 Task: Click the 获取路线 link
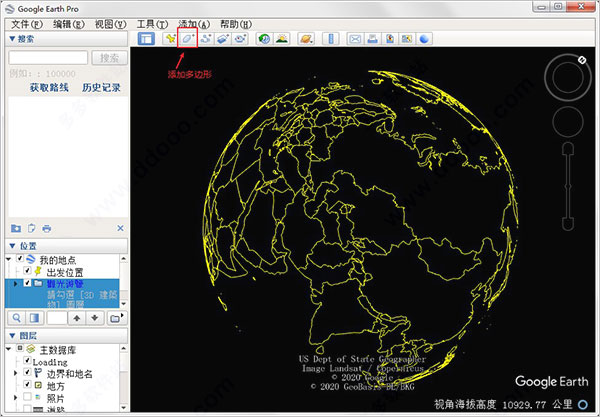tap(49, 88)
